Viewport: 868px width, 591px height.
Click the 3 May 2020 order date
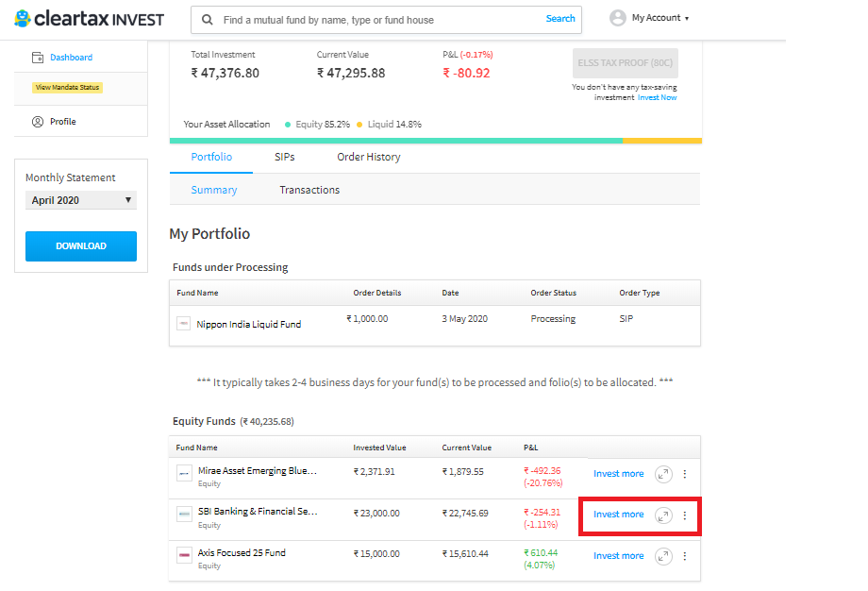point(464,318)
